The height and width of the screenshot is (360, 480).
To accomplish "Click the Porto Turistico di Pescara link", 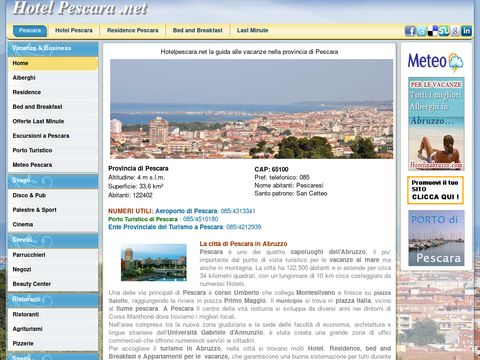I will click(x=143, y=219).
